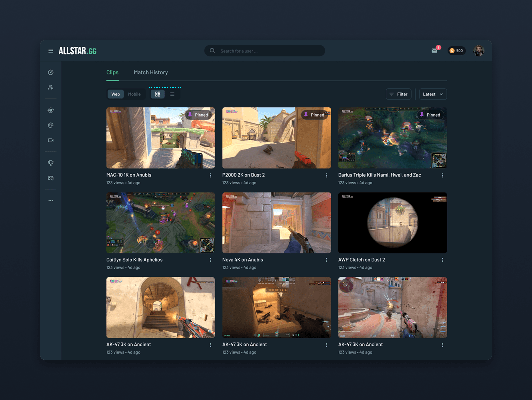The height and width of the screenshot is (400, 532).
Task: Open the users icon in sidebar
Action: (x=51, y=87)
